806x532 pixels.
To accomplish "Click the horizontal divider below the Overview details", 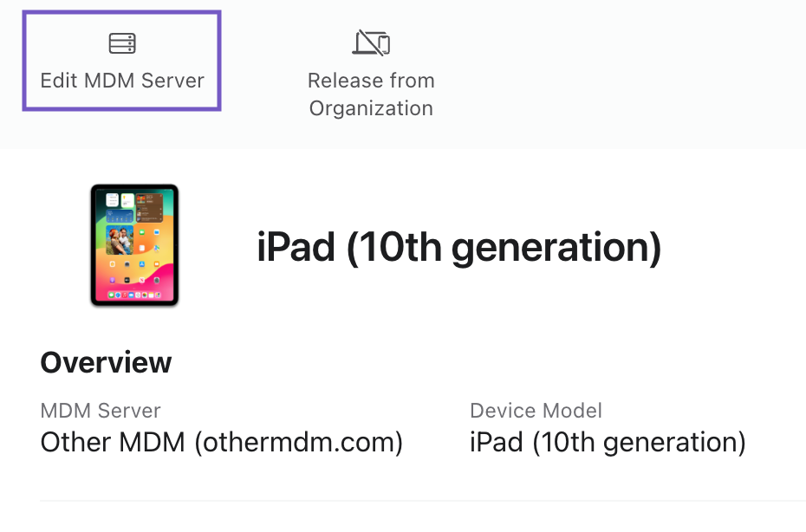I will coord(423,501).
